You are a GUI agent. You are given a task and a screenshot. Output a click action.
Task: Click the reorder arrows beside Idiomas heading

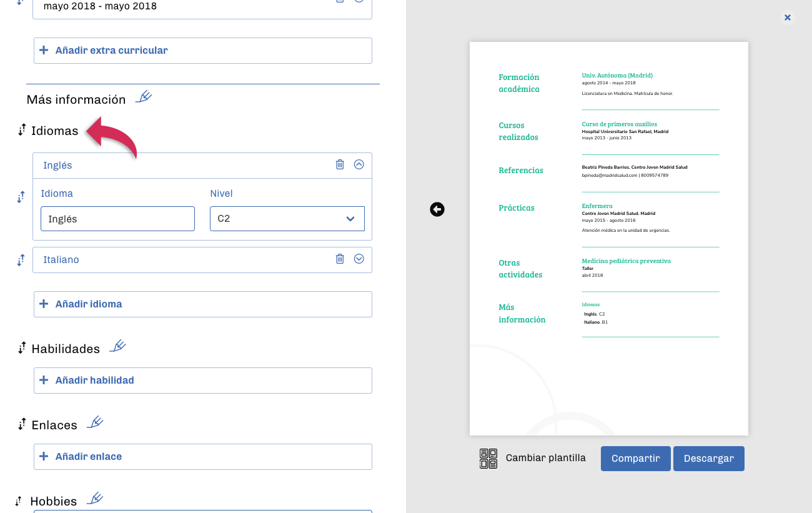click(22, 130)
